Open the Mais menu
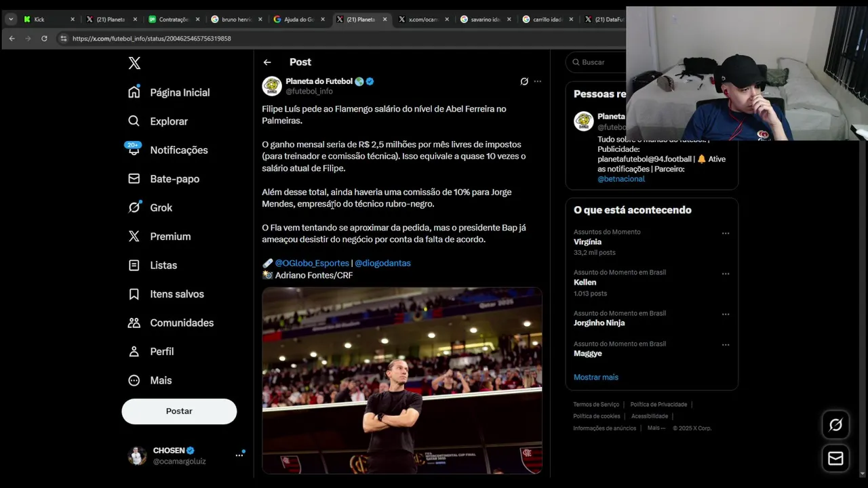The width and height of the screenshot is (868, 488). (150, 380)
